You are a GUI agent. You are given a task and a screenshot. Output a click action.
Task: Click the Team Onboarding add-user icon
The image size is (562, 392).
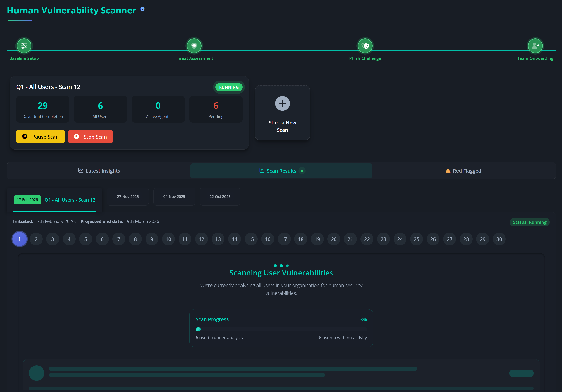[535, 46]
